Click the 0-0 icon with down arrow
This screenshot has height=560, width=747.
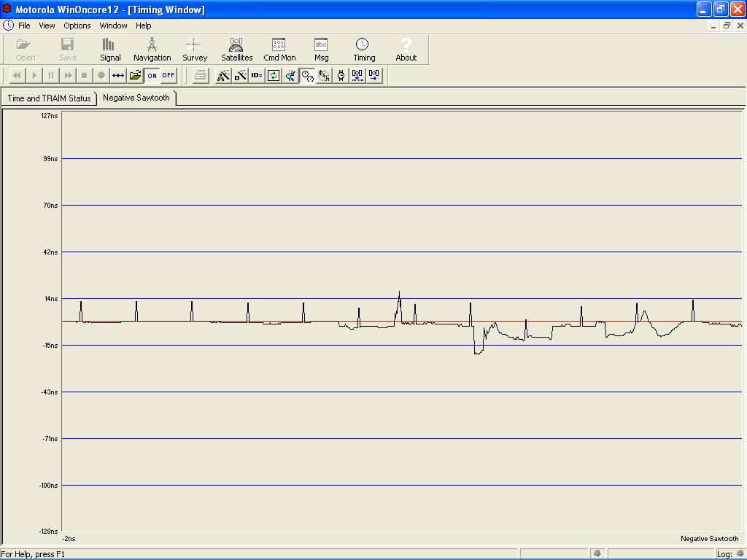[x=357, y=75]
